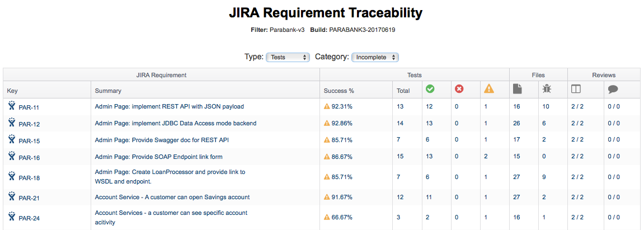
Task: Sort by the Success % column header
Action: coord(339,91)
